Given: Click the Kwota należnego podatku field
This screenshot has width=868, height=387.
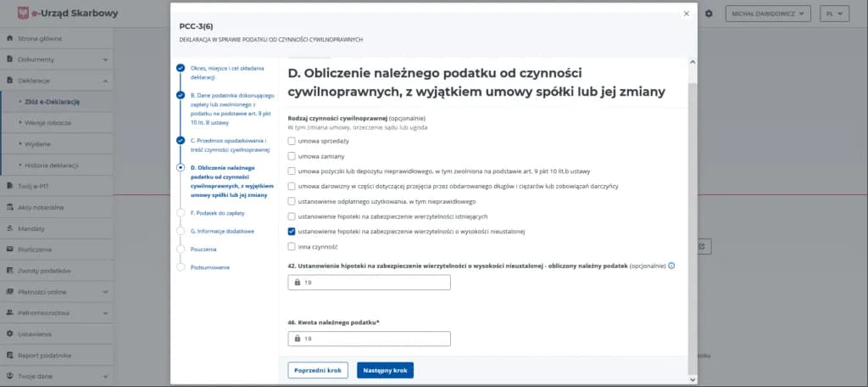Looking at the screenshot, I should [x=369, y=339].
